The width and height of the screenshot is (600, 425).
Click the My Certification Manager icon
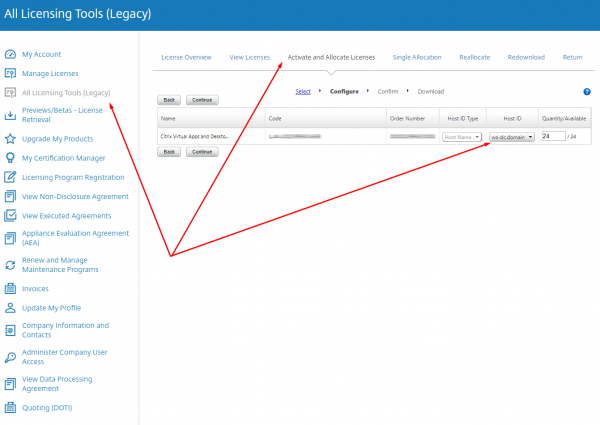coord(10,157)
